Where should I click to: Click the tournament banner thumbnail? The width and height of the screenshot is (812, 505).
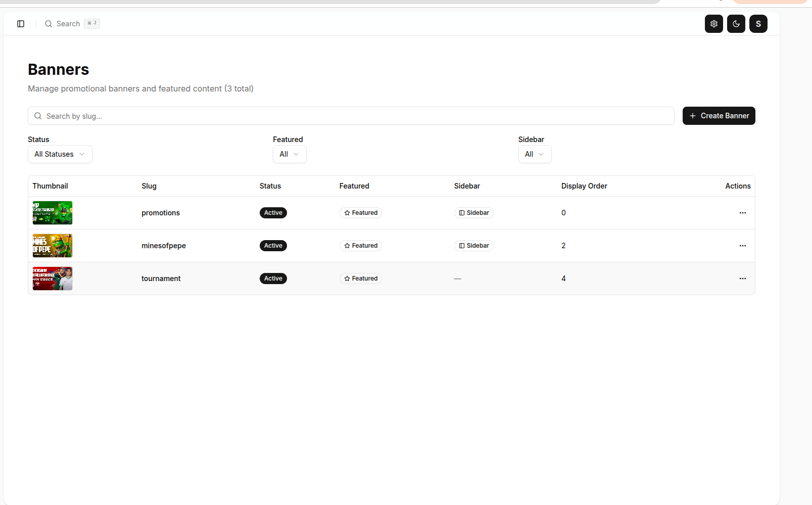53,279
